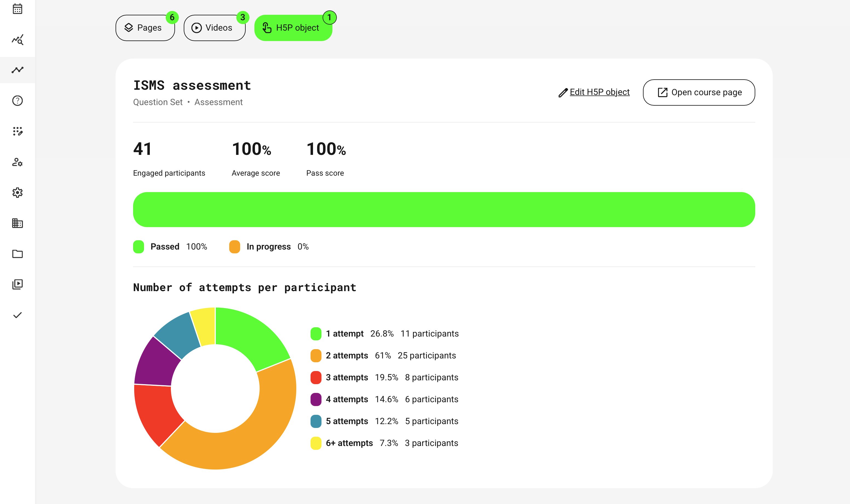
Task: Click the building/organization icon
Action: click(x=17, y=223)
